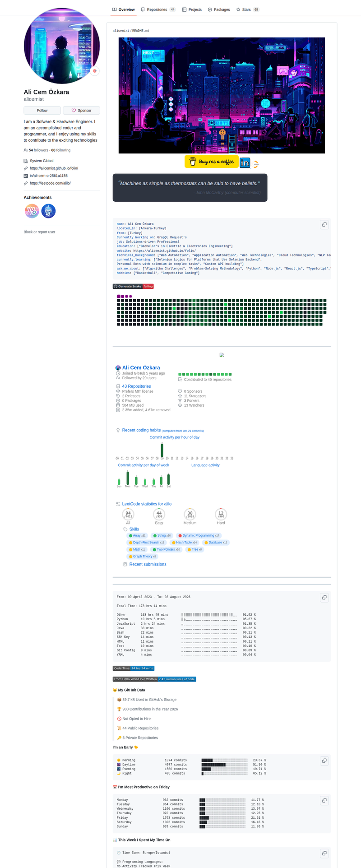
Task: Click the Easy 44 score circle
Action: point(159,514)
